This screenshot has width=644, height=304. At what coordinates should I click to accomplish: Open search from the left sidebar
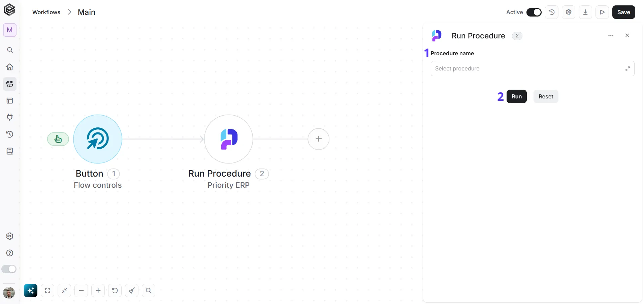point(10,50)
